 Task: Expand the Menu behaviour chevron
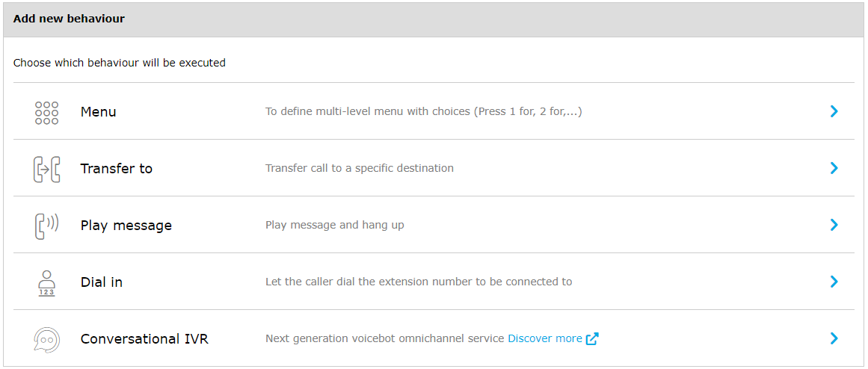coord(834,112)
